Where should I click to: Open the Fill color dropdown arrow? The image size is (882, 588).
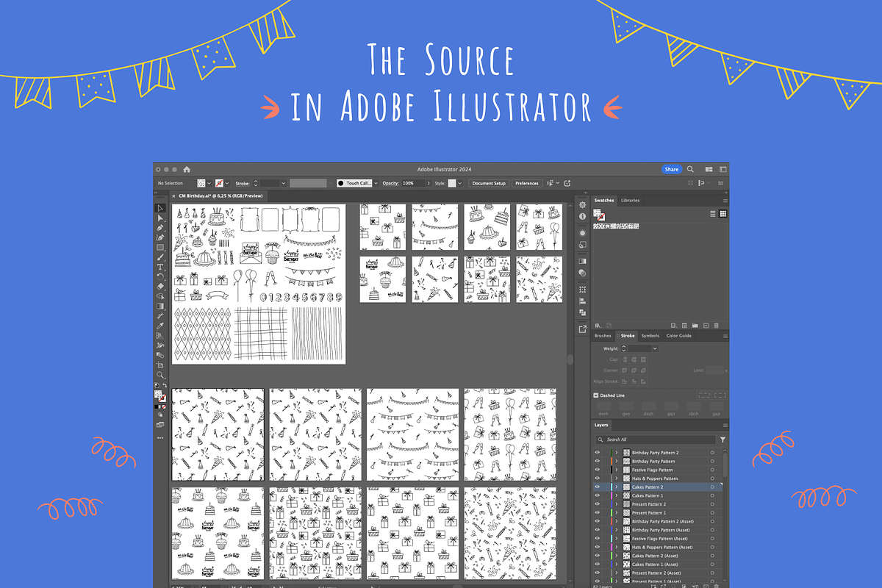(x=209, y=183)
